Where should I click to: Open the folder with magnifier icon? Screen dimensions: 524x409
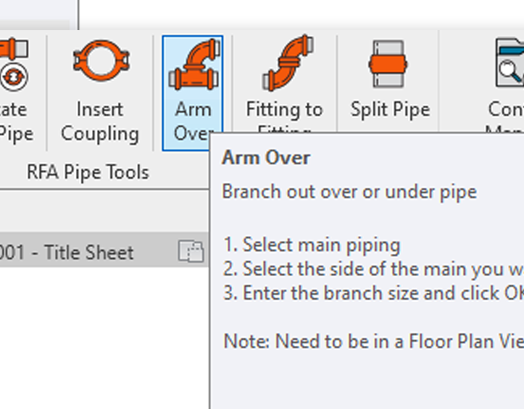[510, 63]
